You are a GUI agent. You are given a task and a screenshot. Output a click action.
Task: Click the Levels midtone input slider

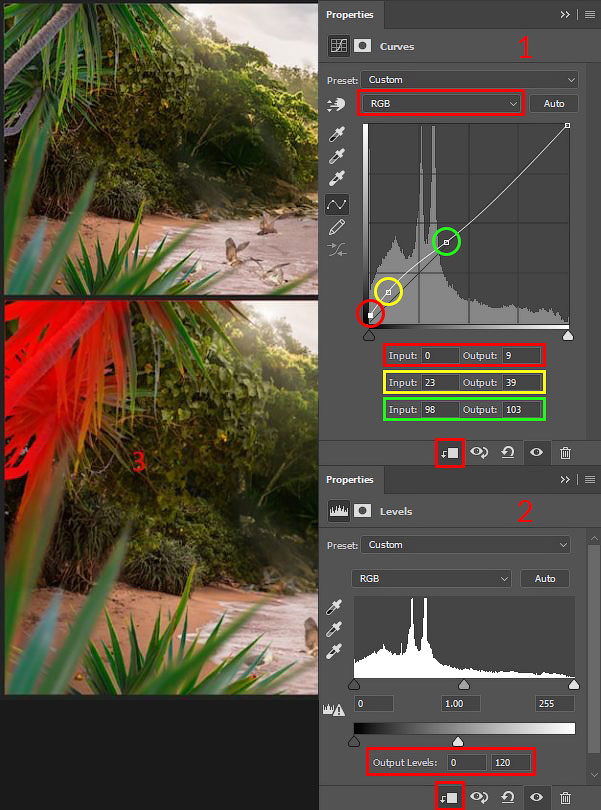[x=464, y=684]
